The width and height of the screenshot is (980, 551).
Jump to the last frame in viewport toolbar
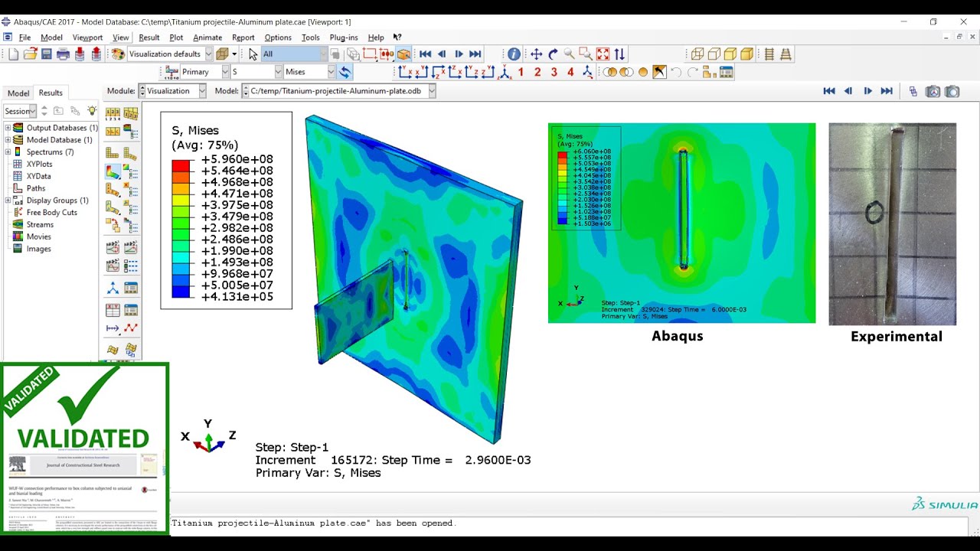[887, 91]
